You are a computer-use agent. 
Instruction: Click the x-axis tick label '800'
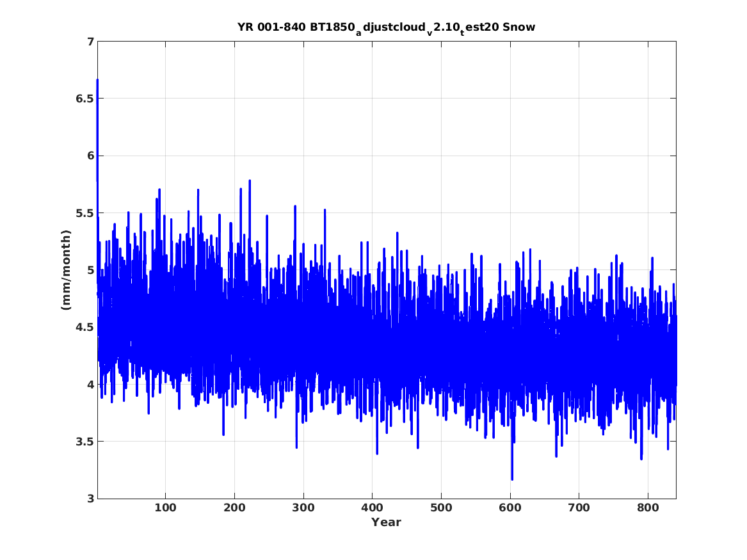tap(648, 508)
